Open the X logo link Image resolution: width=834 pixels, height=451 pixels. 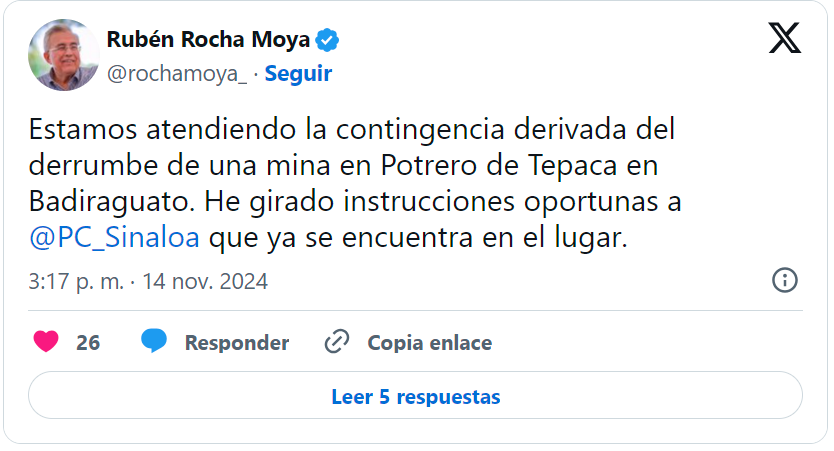785,38
